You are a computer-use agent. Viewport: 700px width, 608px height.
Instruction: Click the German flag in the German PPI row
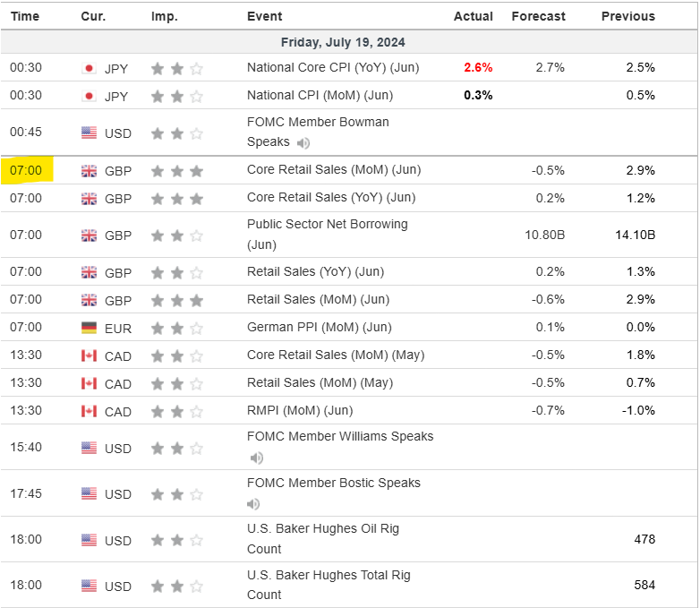tap(89, 328)
